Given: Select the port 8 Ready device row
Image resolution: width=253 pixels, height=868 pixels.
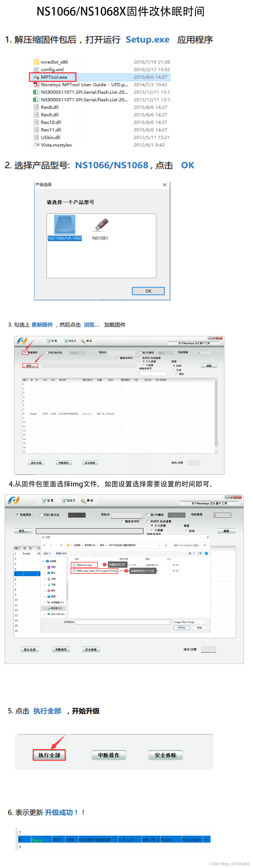Looking at the screenshot, I should pyautogui.click(x=118, y=414).
